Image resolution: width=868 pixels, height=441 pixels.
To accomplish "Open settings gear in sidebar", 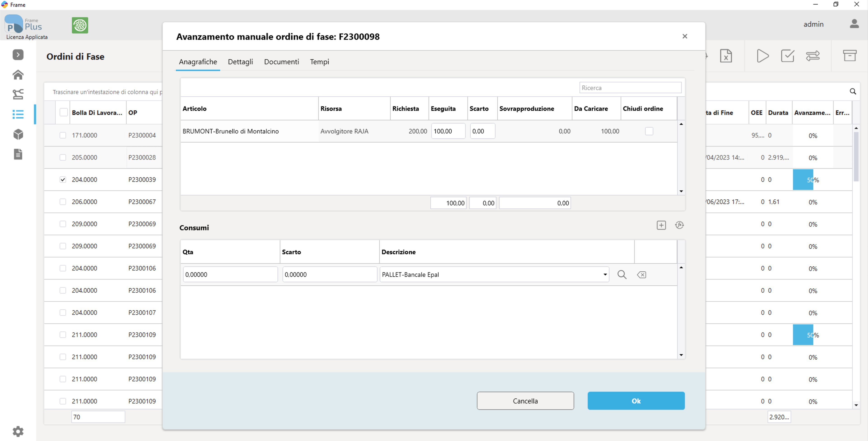I will click(18, 431).
